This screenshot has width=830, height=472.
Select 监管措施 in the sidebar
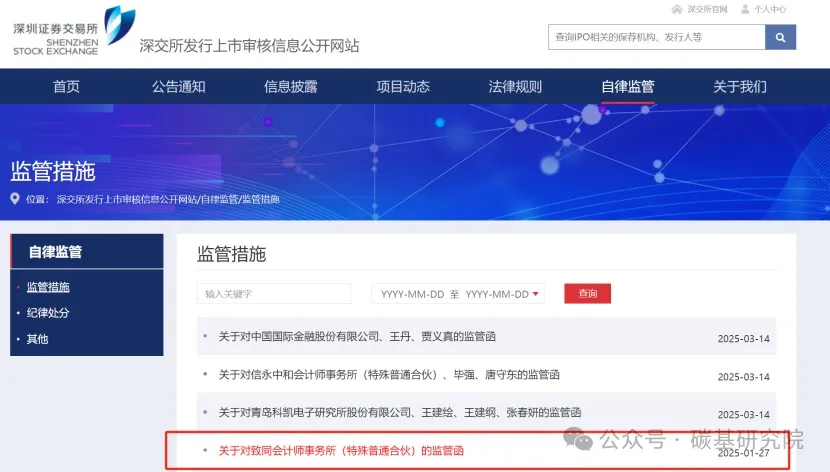point(48,287)
